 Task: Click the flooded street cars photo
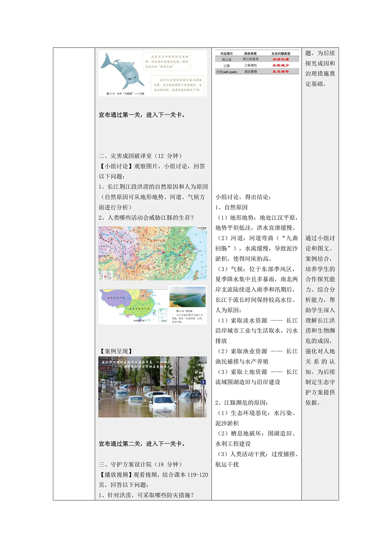pyautogui.click(x=153, y=387)
